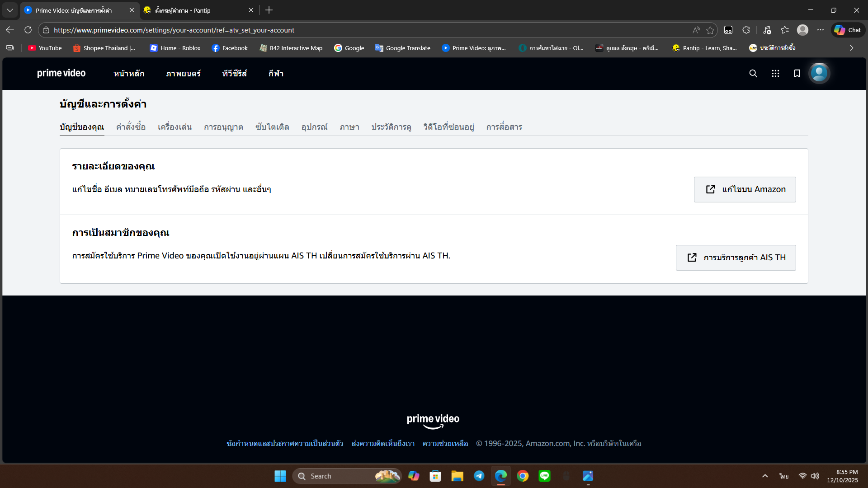Image resolution: width=868 pixels, height=488 pixels.
Task: Expand the tab search dropdown arrow
Action: (x=10, y=10)
